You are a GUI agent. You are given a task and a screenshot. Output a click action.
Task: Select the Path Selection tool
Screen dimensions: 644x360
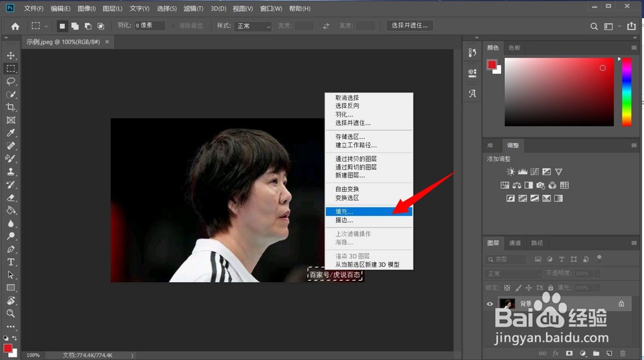11,275
